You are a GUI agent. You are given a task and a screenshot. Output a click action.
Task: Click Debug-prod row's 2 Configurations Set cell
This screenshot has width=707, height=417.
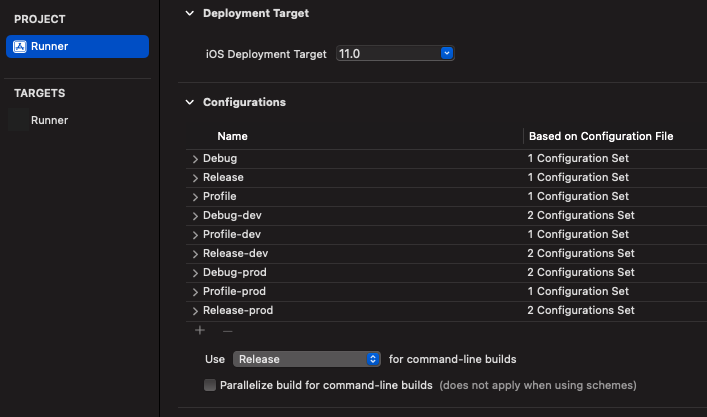(x=581, y=272)
